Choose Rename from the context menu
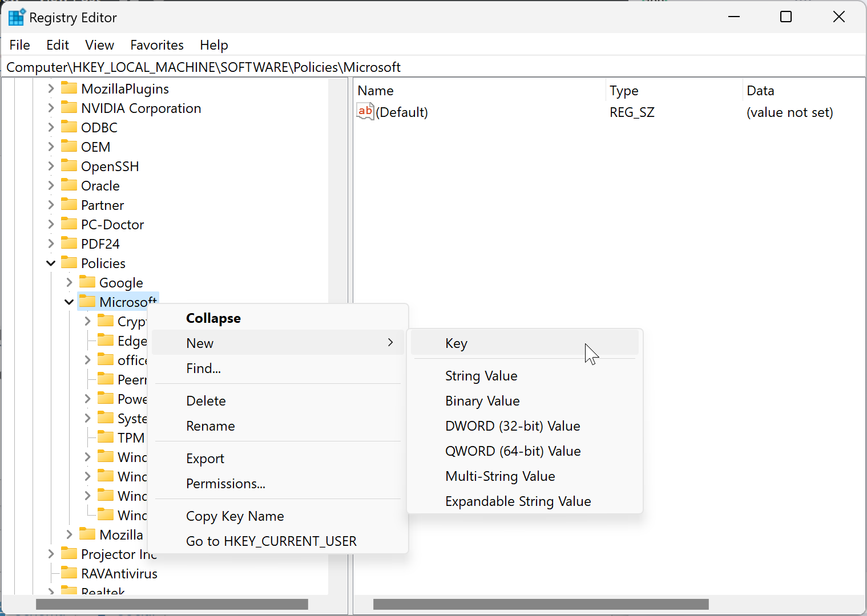The width and height of the screenshot is (867, 616). [278, 425]
